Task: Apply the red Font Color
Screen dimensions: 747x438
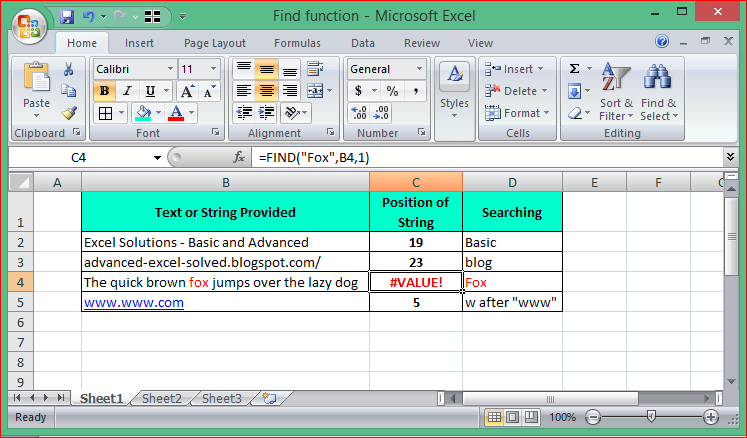Action: click(176, 113)
